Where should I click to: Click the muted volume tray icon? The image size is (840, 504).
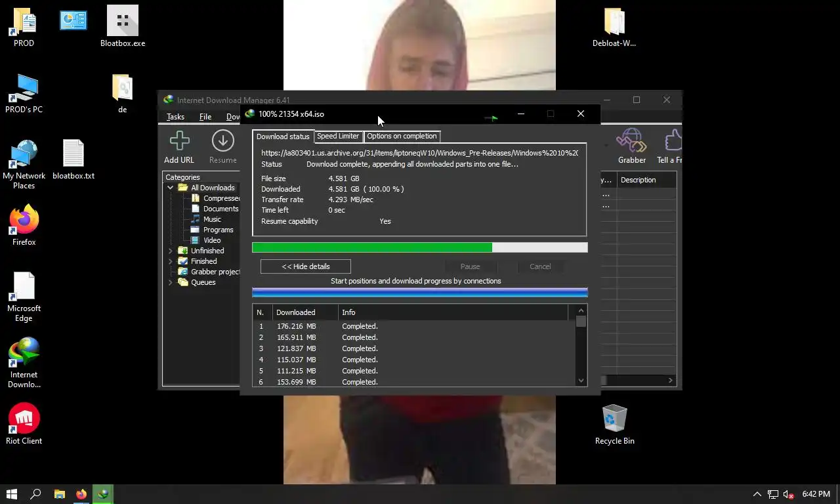(789, 494)
